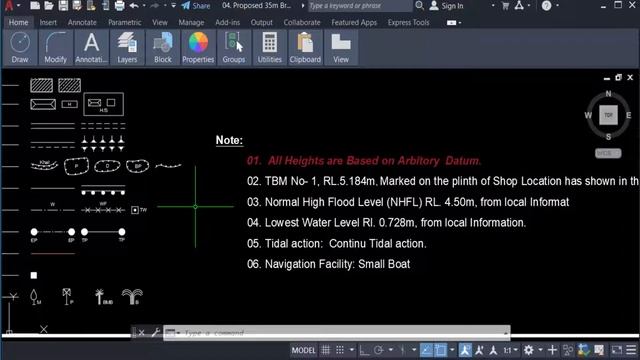Toggle drawing grid display in status bar
640x360 pixels.
(x=325, y=350)
